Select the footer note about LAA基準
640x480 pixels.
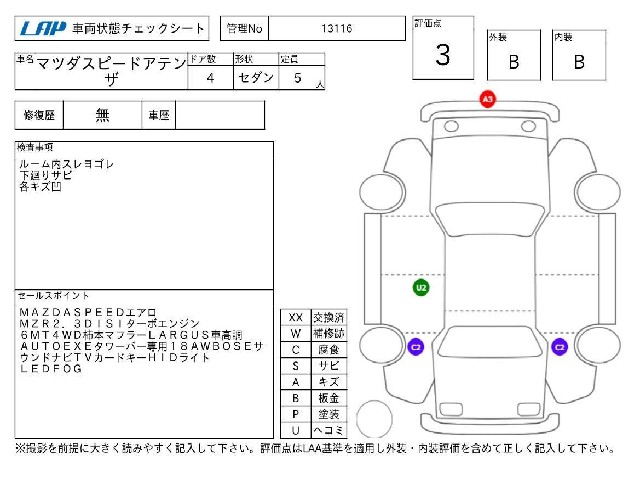point(315,449)
